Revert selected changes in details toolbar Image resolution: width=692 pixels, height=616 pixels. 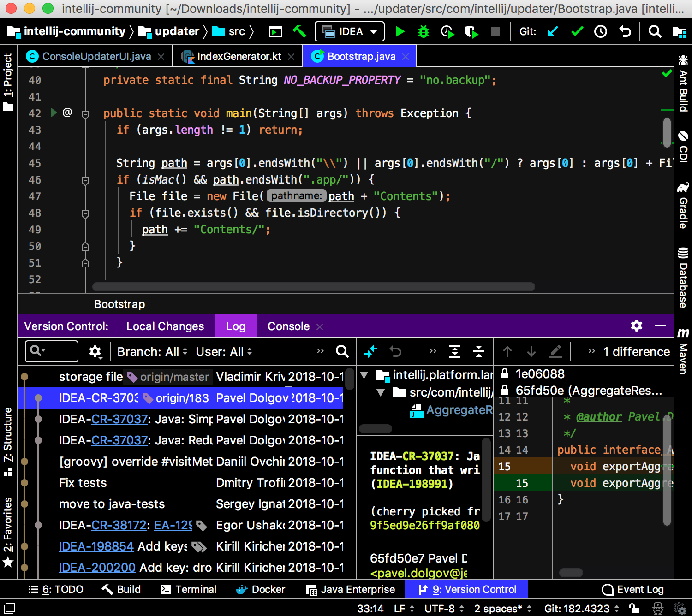(x=395, y=351)
